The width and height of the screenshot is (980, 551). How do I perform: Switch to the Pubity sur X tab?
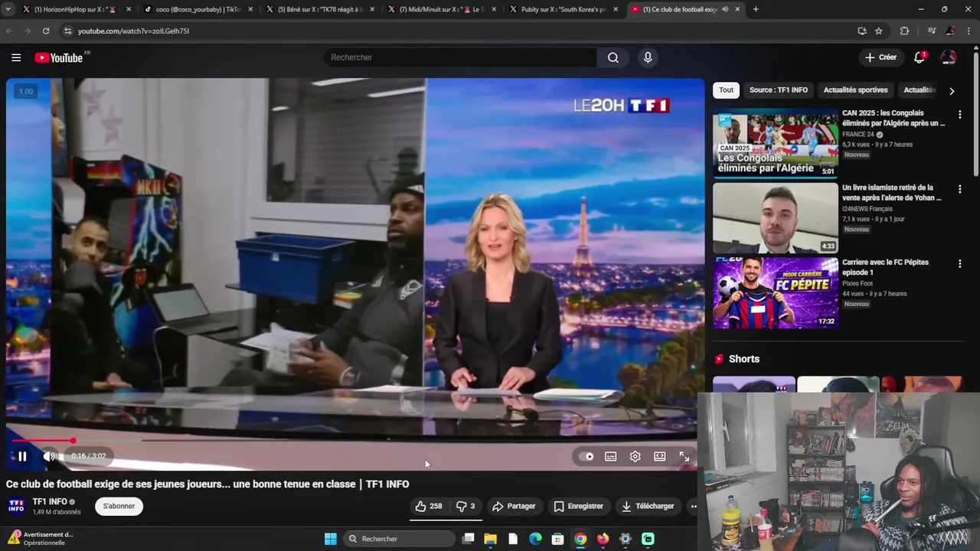click(x=563, y=9)
